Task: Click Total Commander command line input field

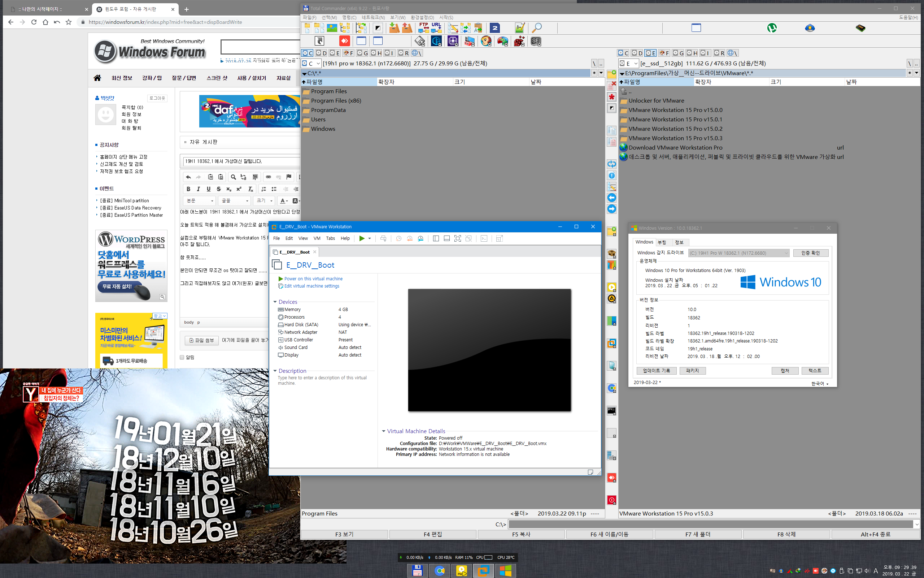Action: click(x=711, y=524)
